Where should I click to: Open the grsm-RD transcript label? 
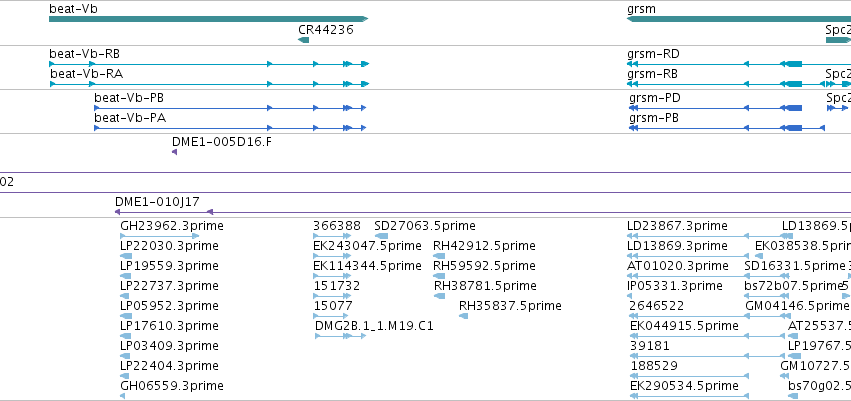[x=653, y=54]
